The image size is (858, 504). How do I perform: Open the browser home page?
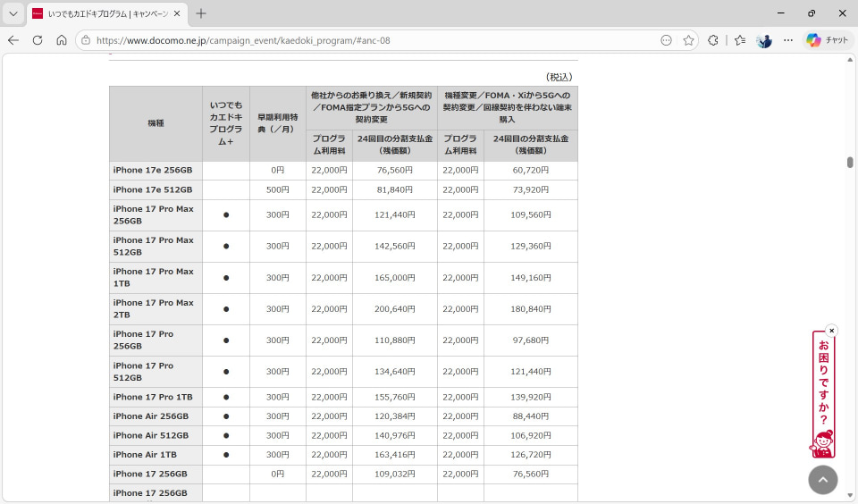coord(62,40)
